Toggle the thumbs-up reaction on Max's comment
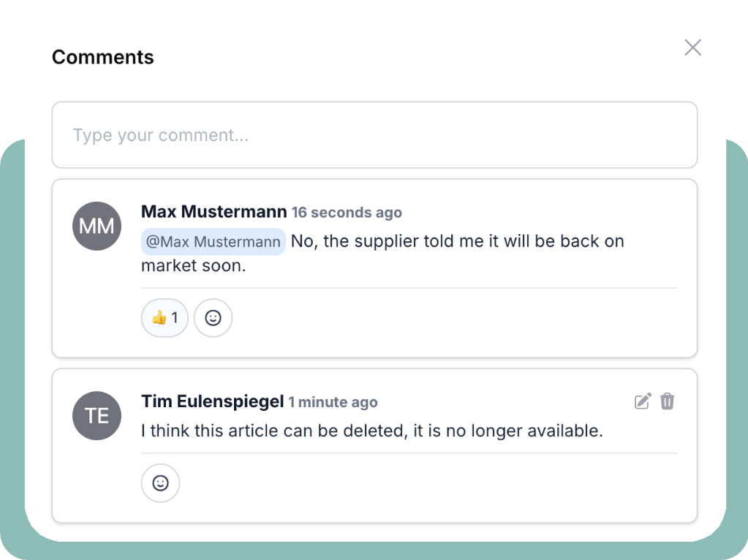Screen dimensions: 748x560 165,318
